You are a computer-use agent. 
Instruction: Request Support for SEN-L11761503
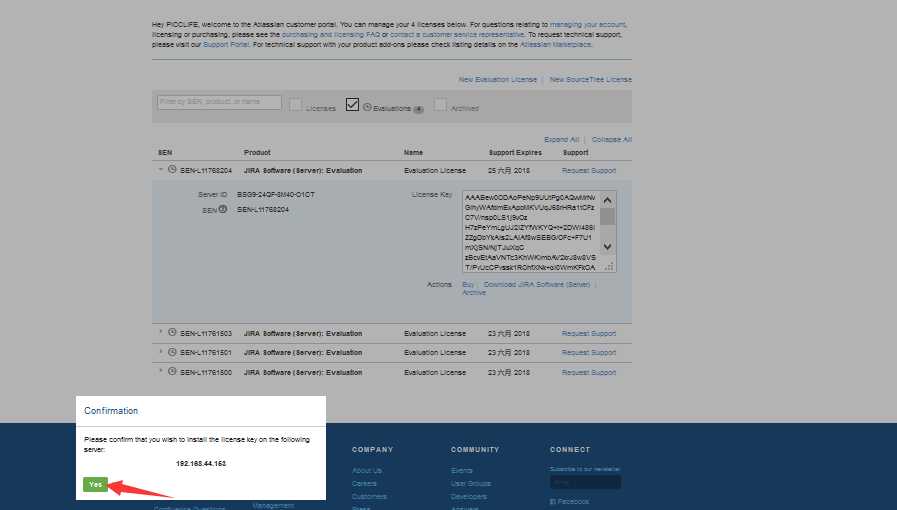pyautogui.click(x=589, y=333)
